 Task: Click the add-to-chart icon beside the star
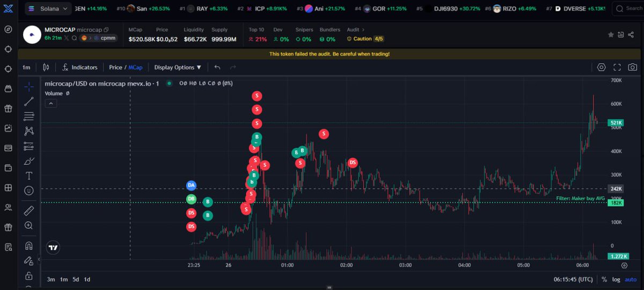pyautogui.click(x=621, y=34)
